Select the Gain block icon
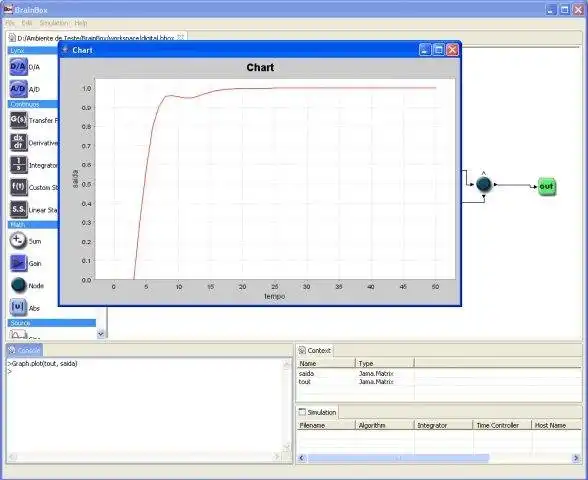The height and width of the screenshot is (480, 588). pyautogui.click(x=18, y=263)
